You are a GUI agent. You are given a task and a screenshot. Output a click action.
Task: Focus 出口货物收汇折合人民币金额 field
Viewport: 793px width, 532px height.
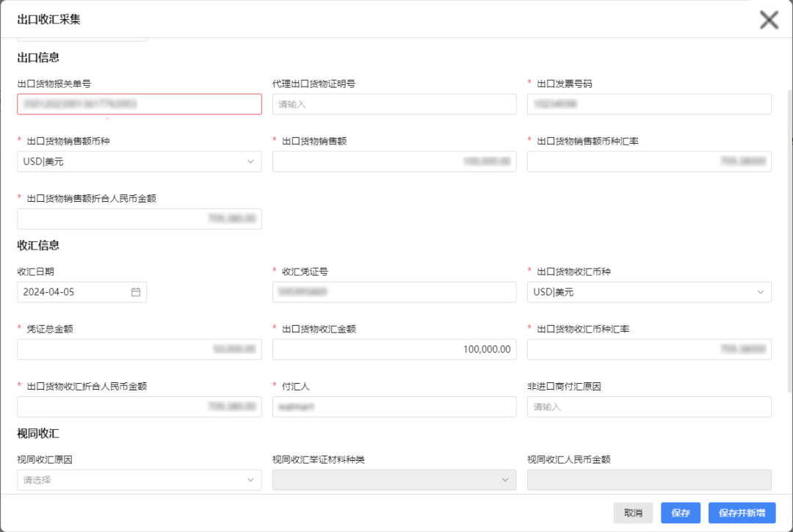tap(140, 407)
